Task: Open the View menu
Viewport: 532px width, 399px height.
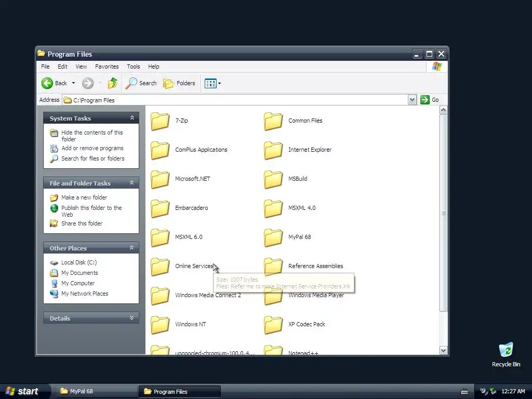Action: pos(81,66)
